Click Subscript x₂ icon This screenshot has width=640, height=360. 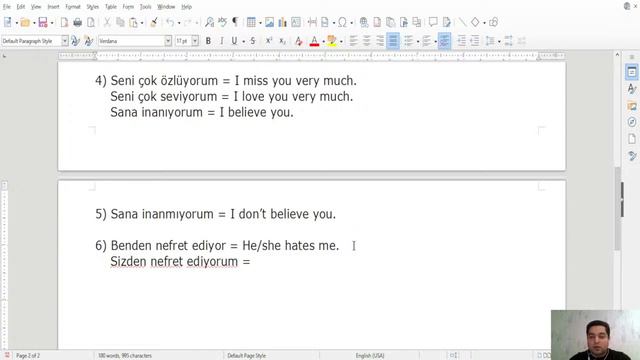click(282, 41)
